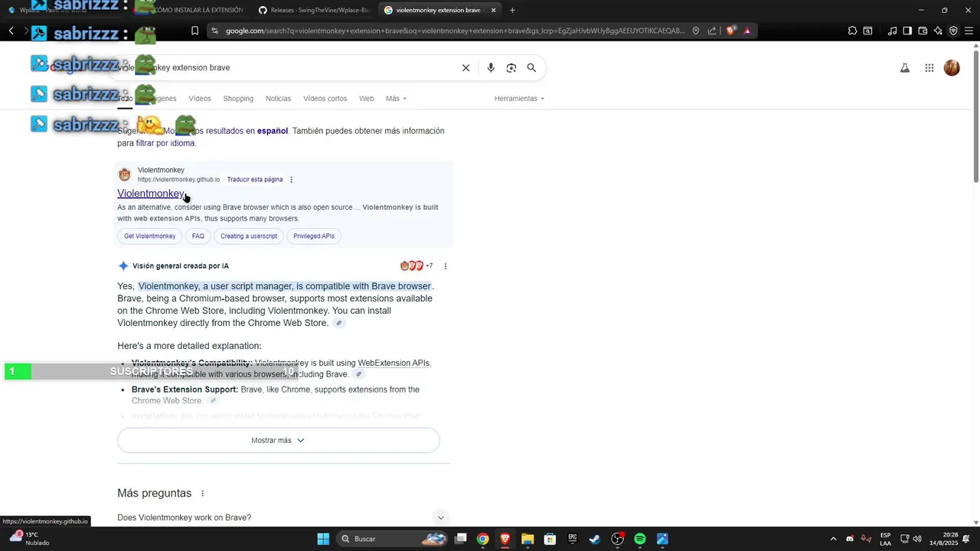Open Google Chrome from the taskbar

pyautogui.click(x=482, y=539)
